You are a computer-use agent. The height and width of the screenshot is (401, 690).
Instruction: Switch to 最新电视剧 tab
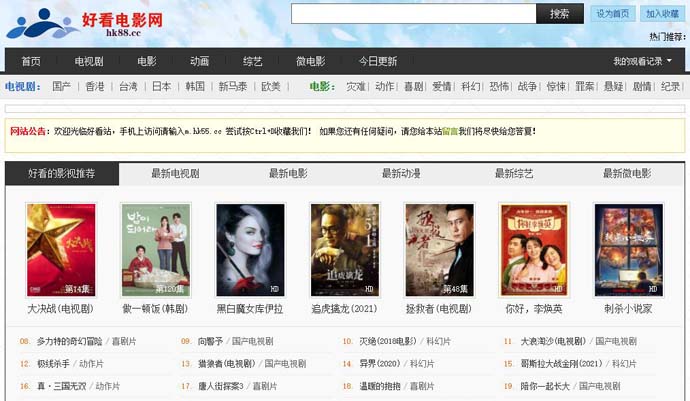click(175, 173)
